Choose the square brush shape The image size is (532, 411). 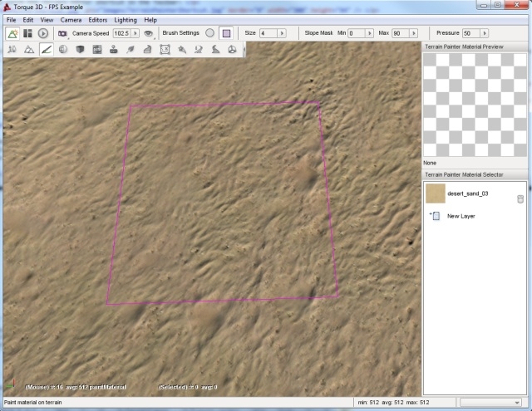[x=226, y=33]
